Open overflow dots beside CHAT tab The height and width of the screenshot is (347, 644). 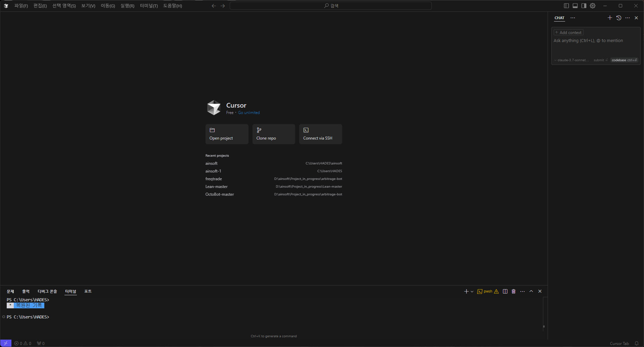573,18
